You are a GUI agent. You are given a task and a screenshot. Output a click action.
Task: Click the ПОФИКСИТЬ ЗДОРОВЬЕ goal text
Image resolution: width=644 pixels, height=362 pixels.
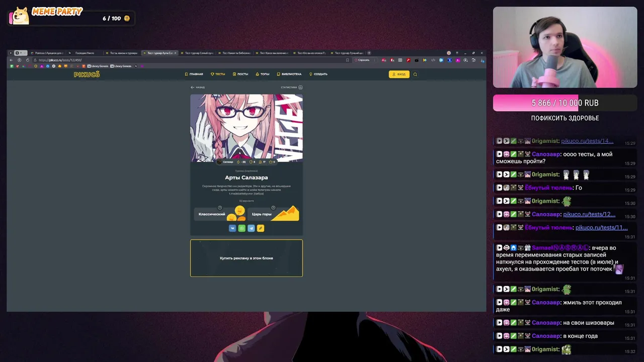(x=565, y=118)
